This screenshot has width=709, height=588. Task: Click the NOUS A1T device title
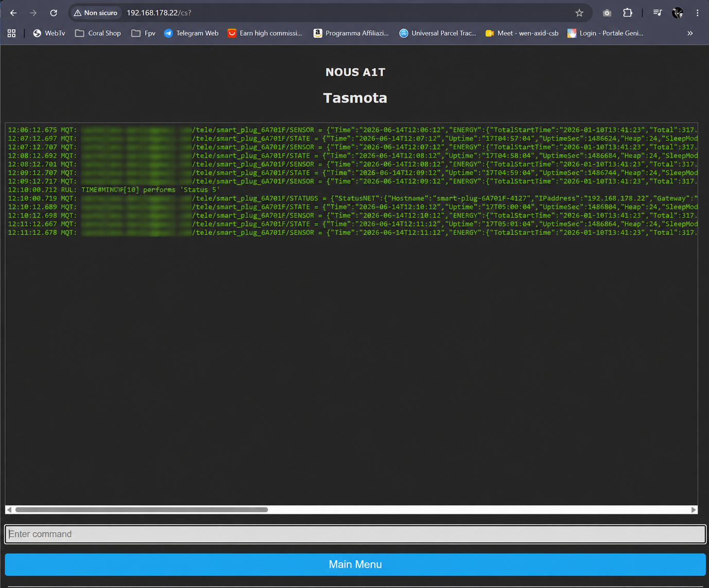(355, 72)
